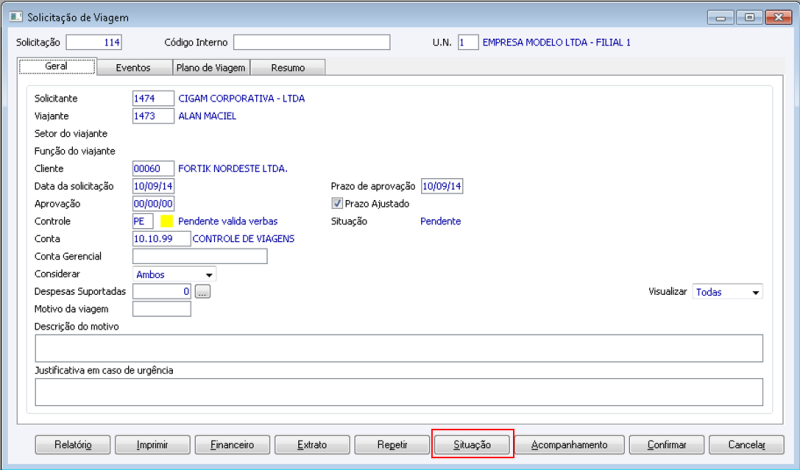This screenshot has width=800, height=470.
Task: Expand the Visualizar dropdown showing Todas
Action: click(x=728, y=292)
